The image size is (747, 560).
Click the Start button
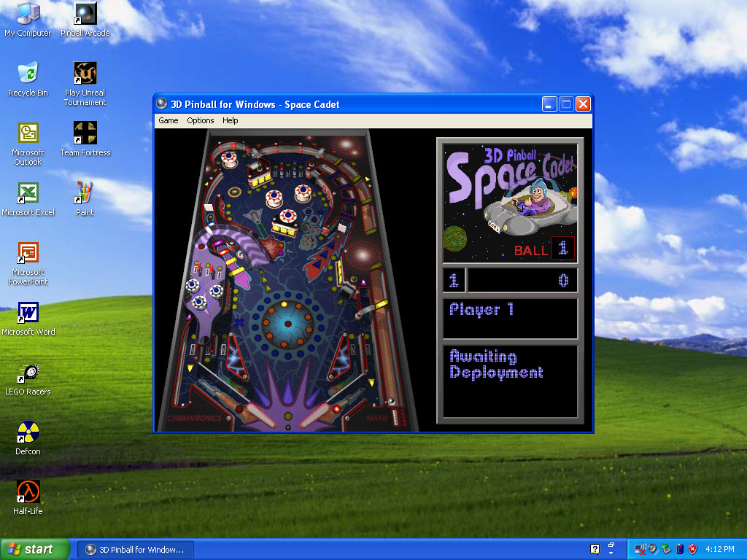pos(35,549)
